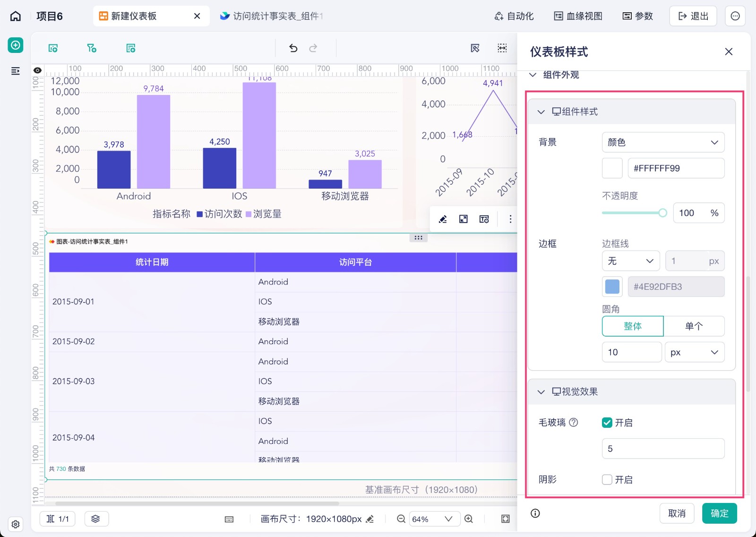Collapse the 组件外观 section
The height and width of the screenshot is (537, 756).
[533, 75]
